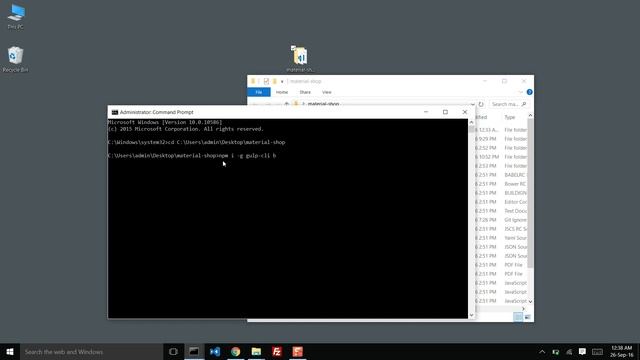
Task: Click the Command Prompt scrollbar thumb
Action: pyautogui.click(x=471, y=129)
